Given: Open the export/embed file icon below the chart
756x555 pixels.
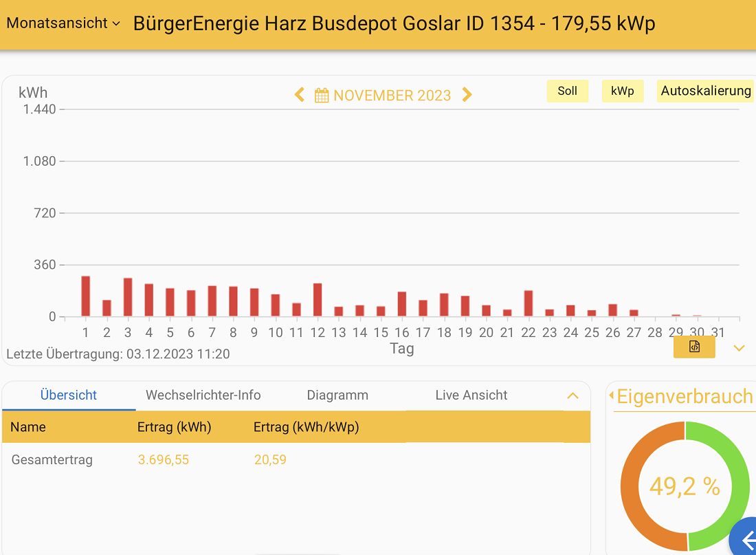Looking at the screenshot, I should [x=694, y=347].
